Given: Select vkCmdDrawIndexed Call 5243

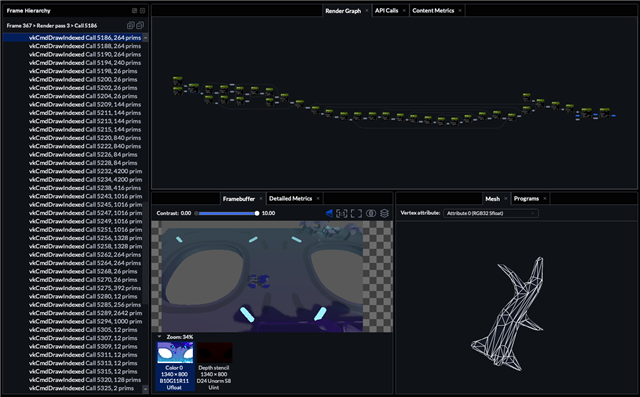Looking at the screenshot, I should pyautogui.click(x=73, y=196).
